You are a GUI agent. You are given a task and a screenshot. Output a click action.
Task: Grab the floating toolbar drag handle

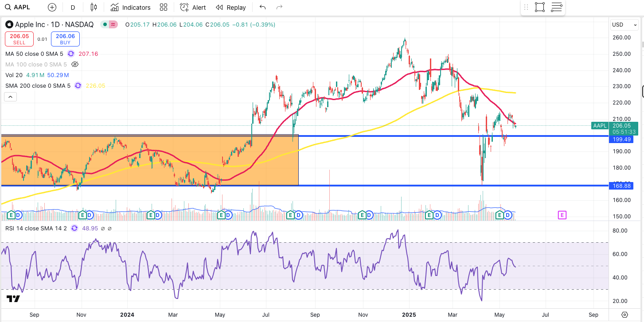(526, 7)
